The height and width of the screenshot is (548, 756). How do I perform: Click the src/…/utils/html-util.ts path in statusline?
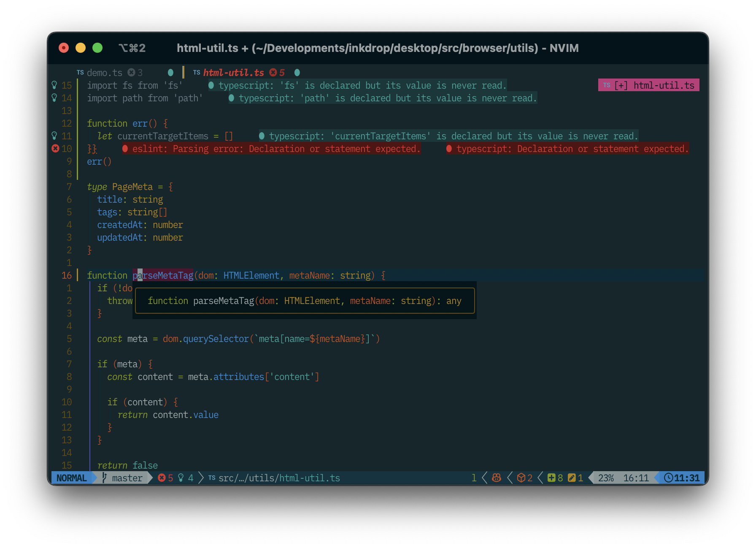279,478
